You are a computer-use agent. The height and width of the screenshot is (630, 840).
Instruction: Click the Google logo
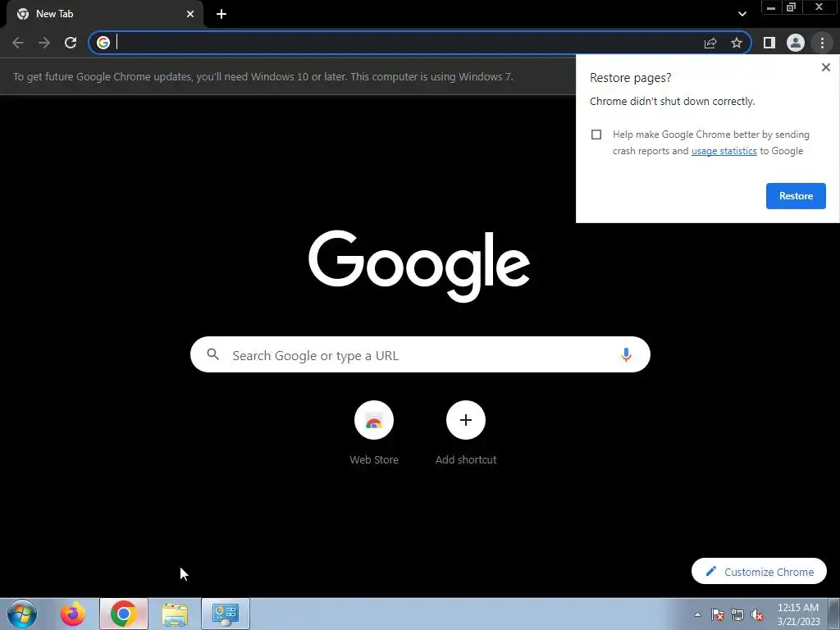(419, 267)
